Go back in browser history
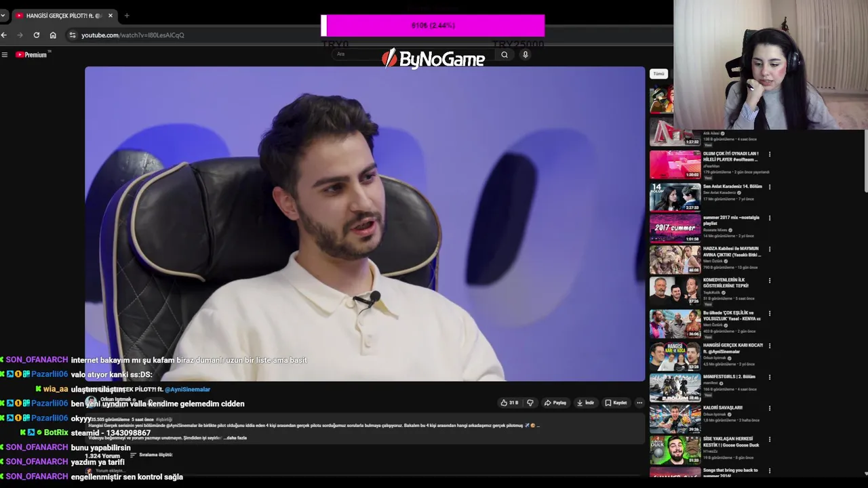Viewport: 868px width, 488px height. tap(4, 35)
